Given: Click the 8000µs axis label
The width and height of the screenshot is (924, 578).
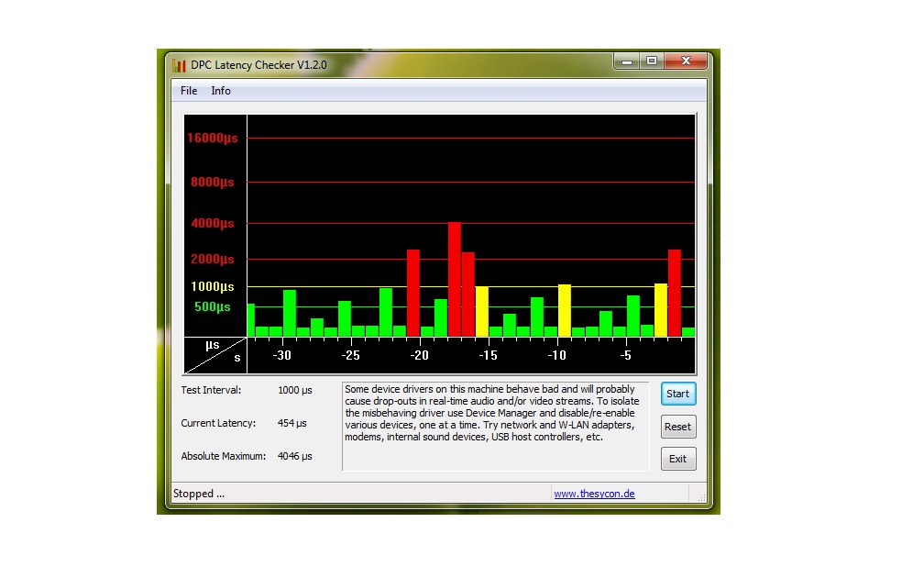Looking at the screenshot, I should (x=212, y=183).
